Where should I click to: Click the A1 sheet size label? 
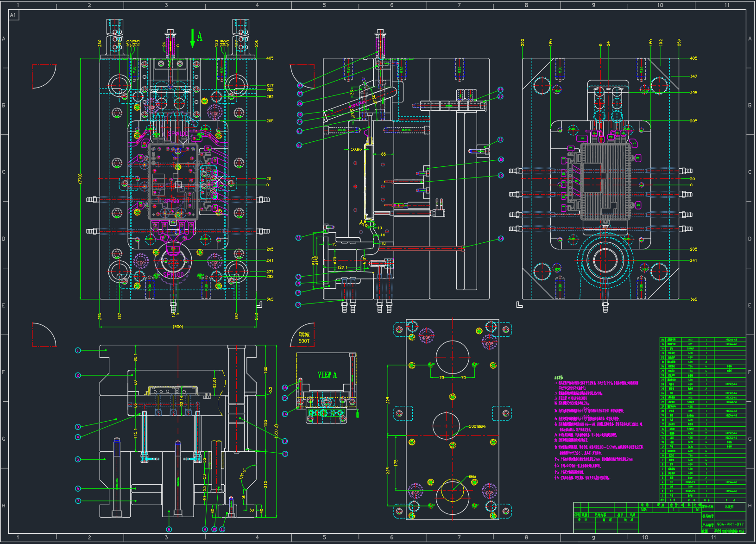pos(13,15)
